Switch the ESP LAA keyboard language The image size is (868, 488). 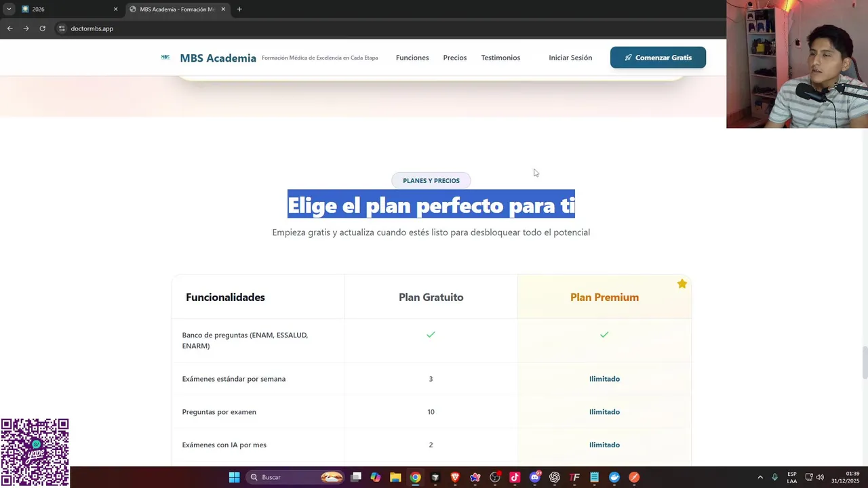[792, 477]
